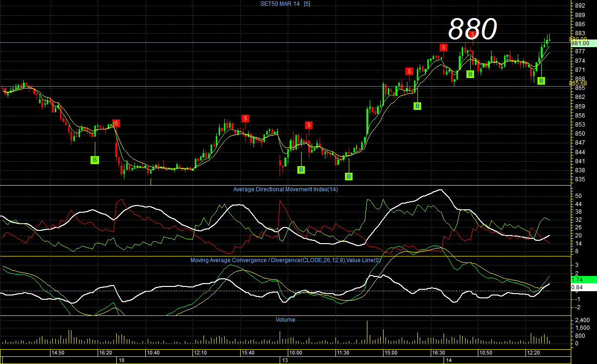Click the leftmost green B buy marker
This screenshot has width=597, height=364.
tap(95, 160)
